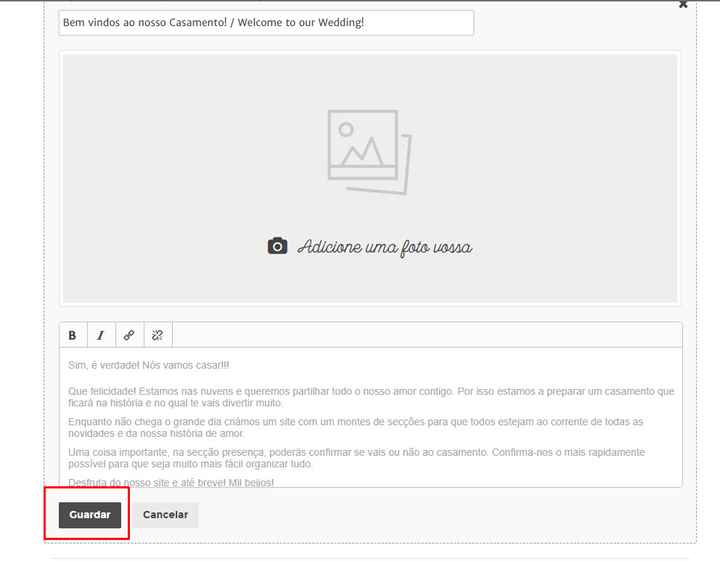
Task: Click the 'Desfruta do nosso site' line
Action: coord(171,482)
